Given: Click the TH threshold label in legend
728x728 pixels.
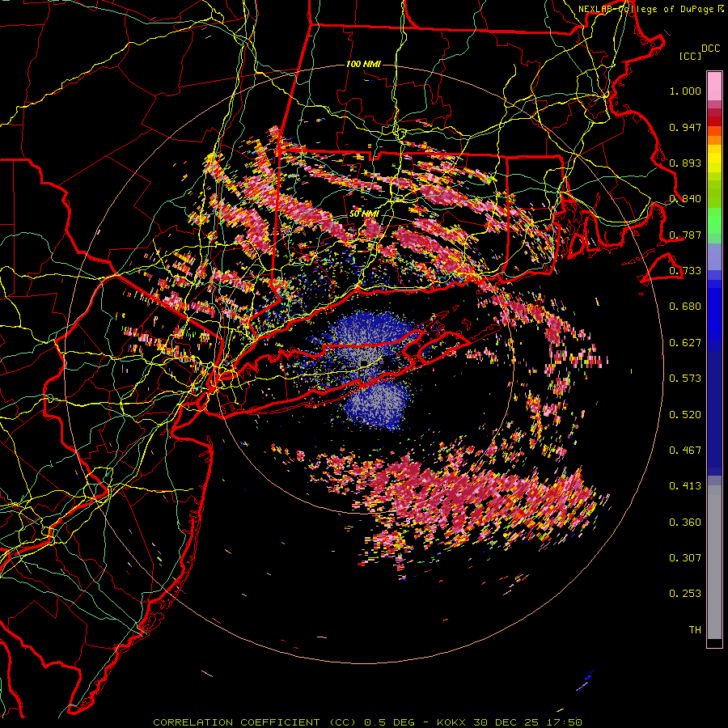Looking at the screenshot, I should click(695, 630).
